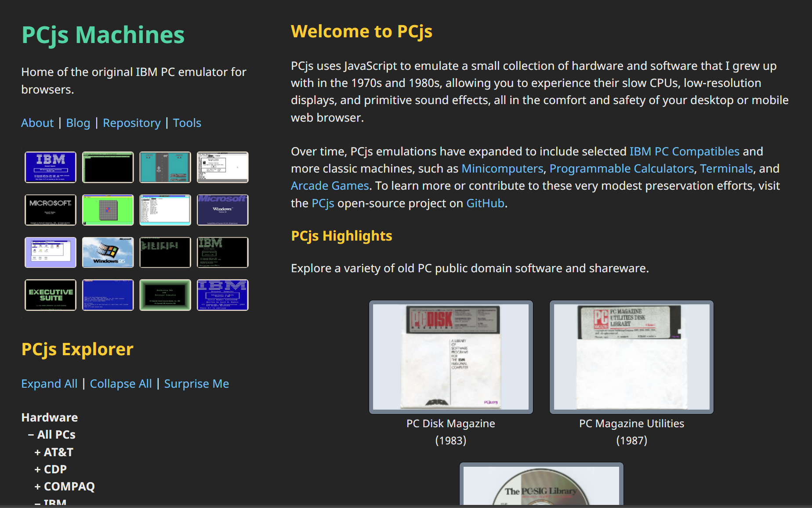Open the Programmable Calculators link

(622, 169)
